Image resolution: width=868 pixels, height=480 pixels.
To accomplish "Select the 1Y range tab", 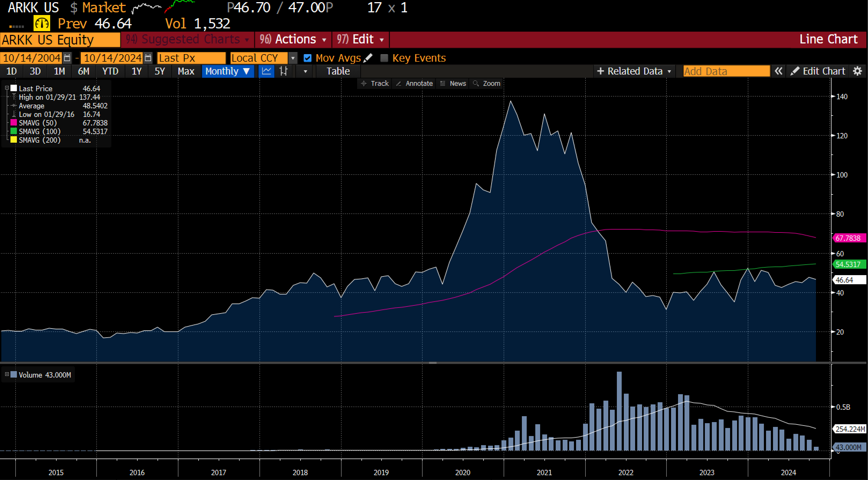I will click(137, 71).
